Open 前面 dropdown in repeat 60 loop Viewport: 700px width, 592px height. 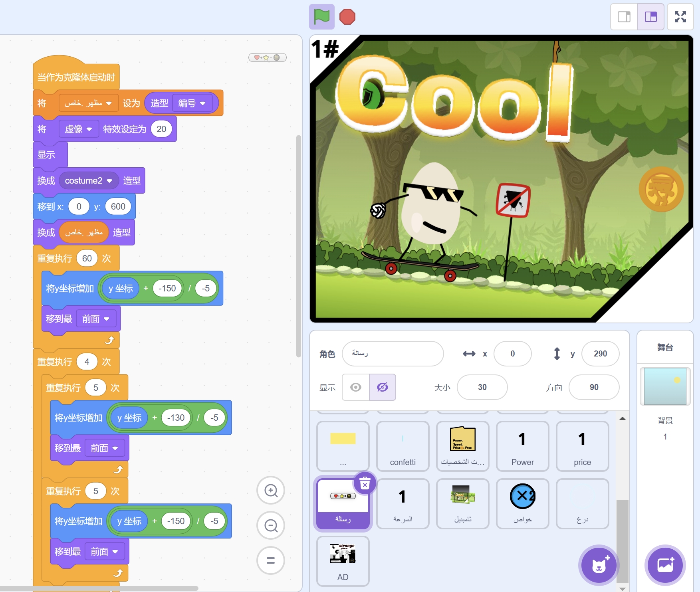coord(96,319)
